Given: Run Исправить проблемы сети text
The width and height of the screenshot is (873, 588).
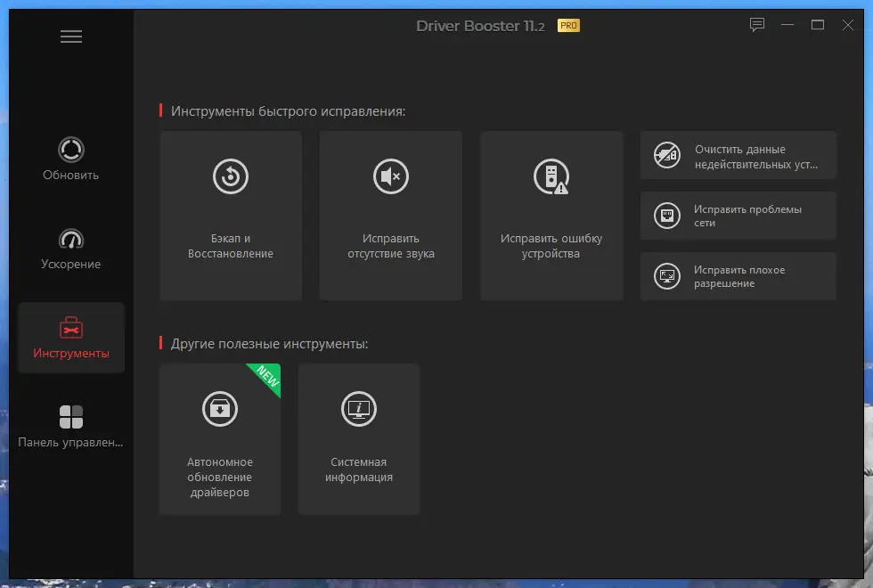Looking at the screenshot, I should click(x=747, y=216).
